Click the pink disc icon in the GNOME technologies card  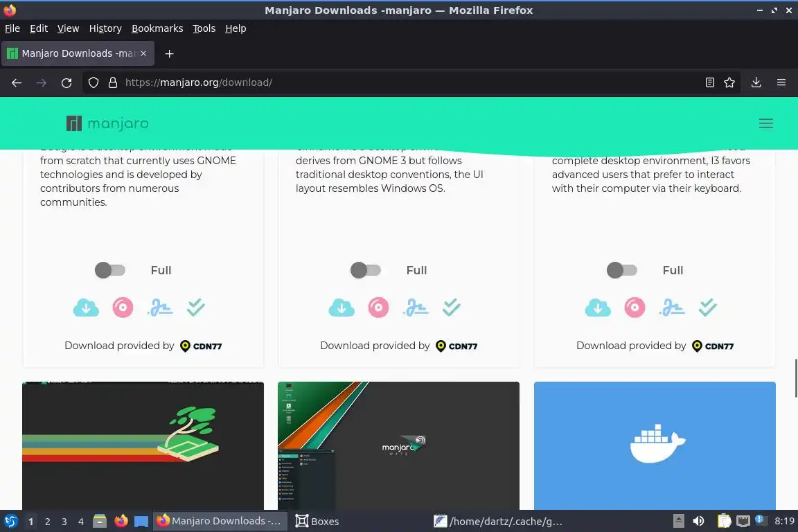[x=123, y=308]
